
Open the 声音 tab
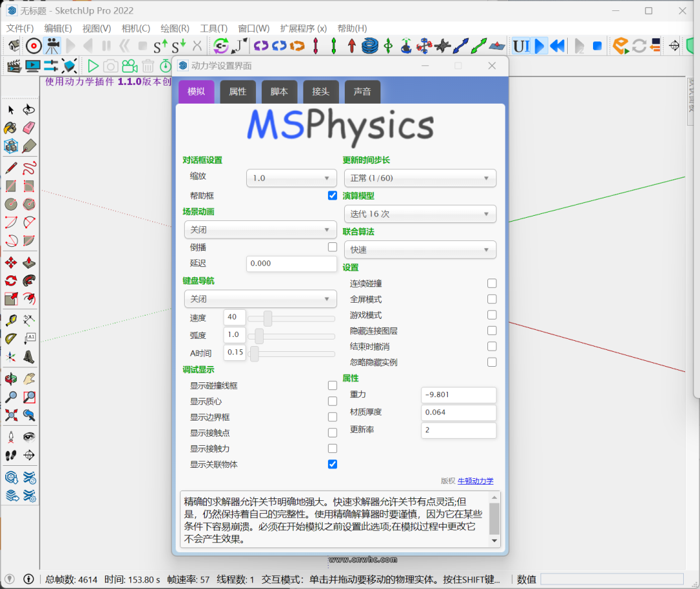pos(362,92)
